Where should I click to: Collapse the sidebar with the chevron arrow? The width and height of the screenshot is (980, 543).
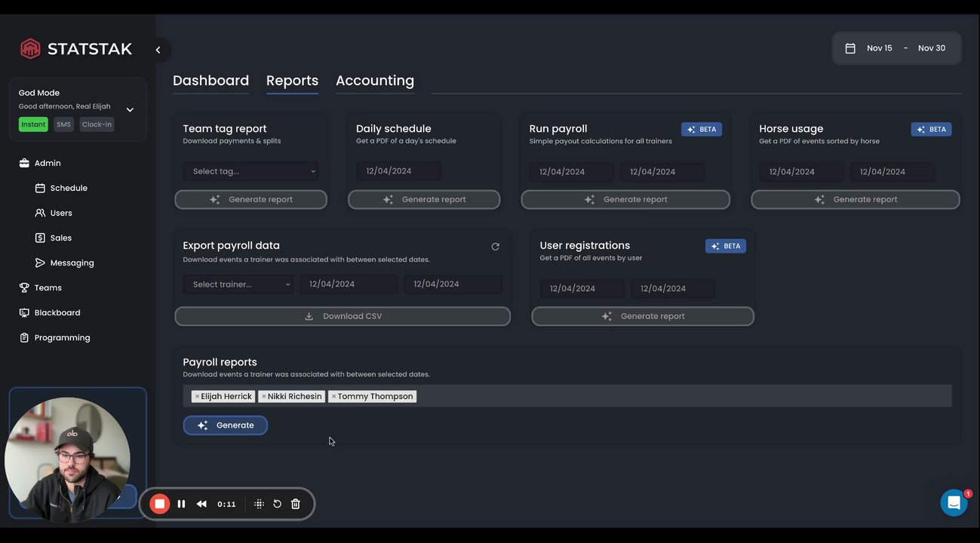tap(158, 50)
